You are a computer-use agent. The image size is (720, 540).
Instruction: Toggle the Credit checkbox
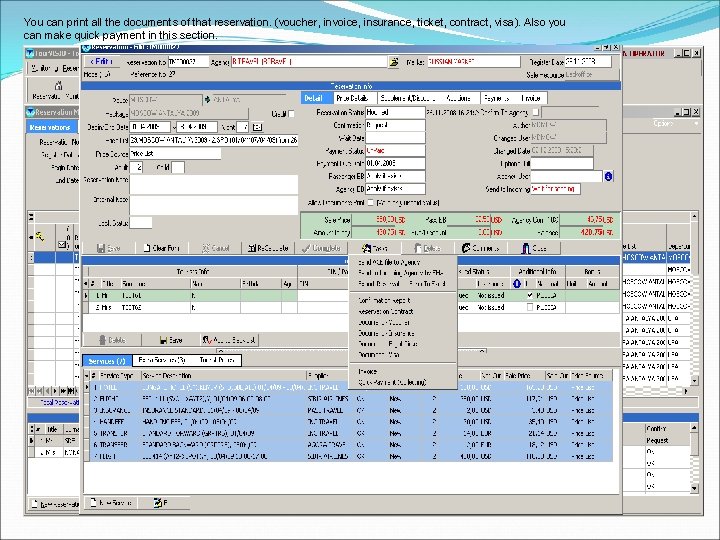pyautogui.click(x=292, y=113)
